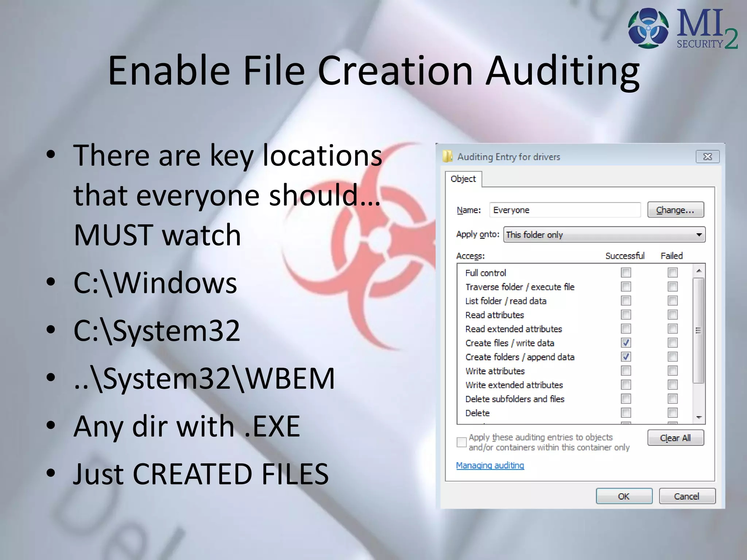Open the Apply onto dropdown
This screenshot has height=560, width=747.
(x=604, y=234)
